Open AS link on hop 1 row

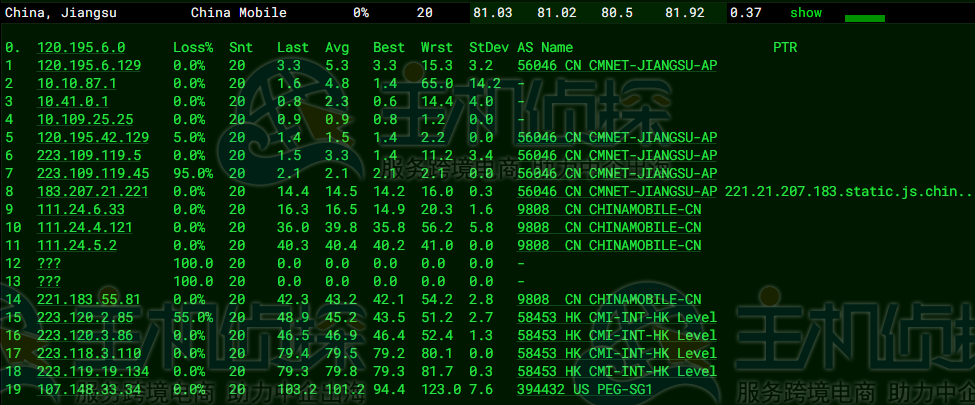coord(617,65)
